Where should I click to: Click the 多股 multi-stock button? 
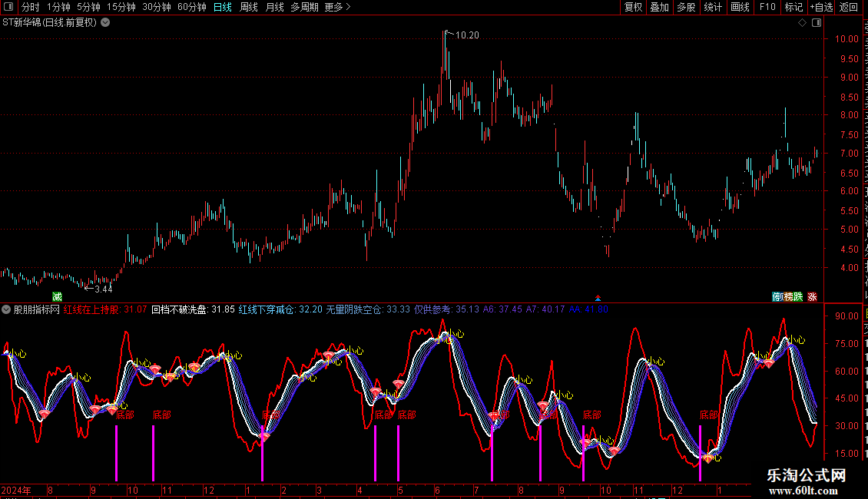686,7
